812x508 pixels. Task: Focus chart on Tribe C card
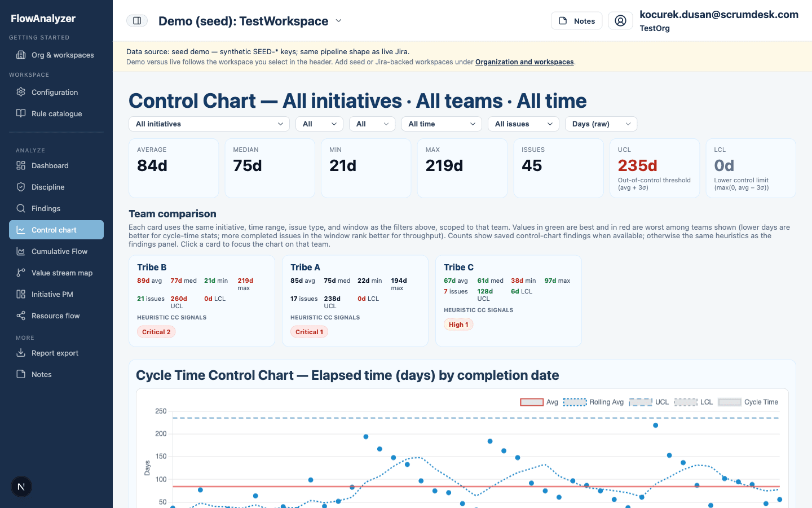coord(509,301)
